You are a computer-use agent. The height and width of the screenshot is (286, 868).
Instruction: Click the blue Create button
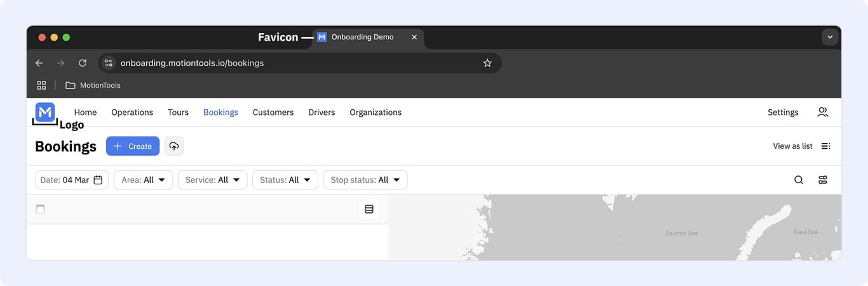pos(133,146)
